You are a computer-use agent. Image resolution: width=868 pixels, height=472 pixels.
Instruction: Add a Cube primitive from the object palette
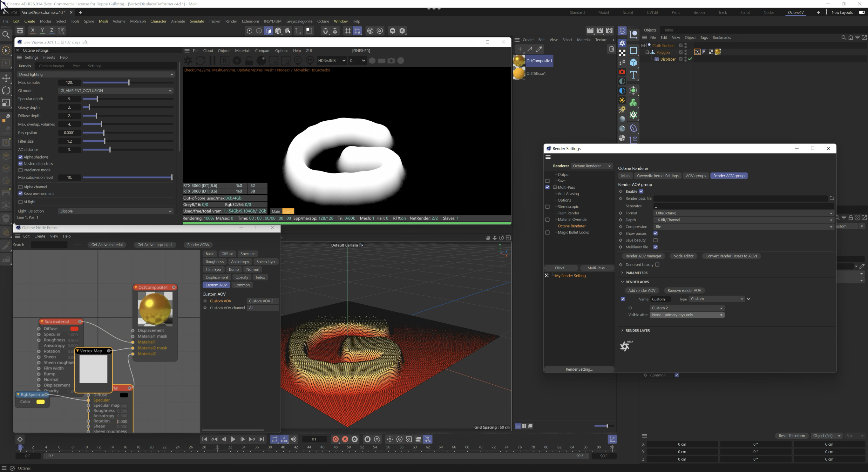point(634,63)
